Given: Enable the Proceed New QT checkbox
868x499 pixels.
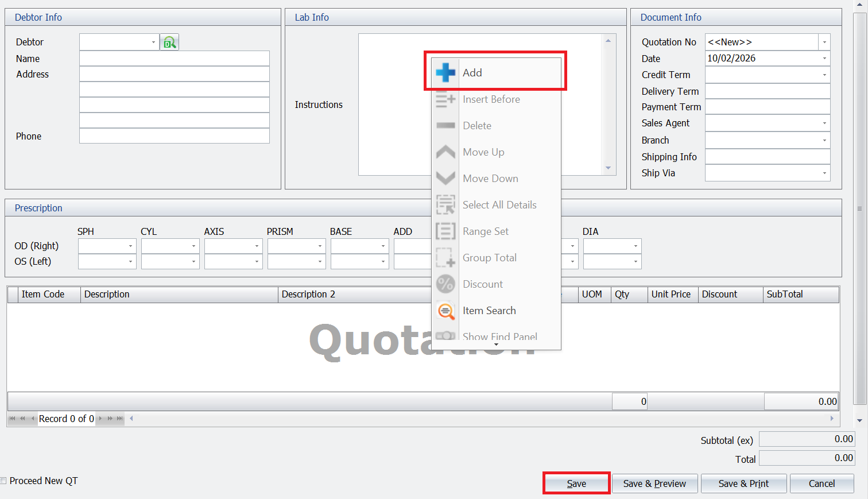Looking at the screenshot, I should [x=3, y=480].
